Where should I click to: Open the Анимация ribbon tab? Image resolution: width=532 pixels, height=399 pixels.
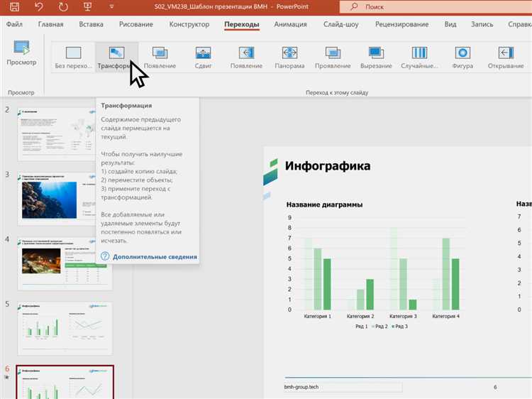(x=291, y=24)
